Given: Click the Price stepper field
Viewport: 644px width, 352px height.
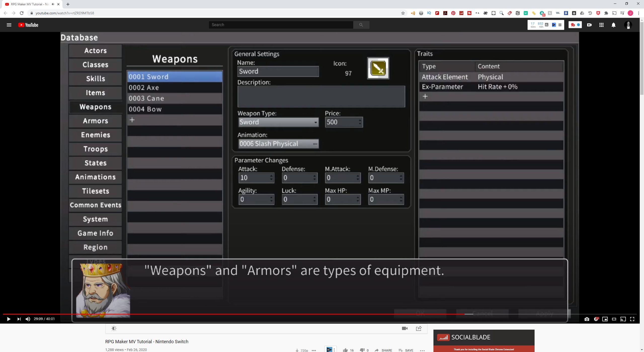Looking at the screenshot, I should point(344,122).
